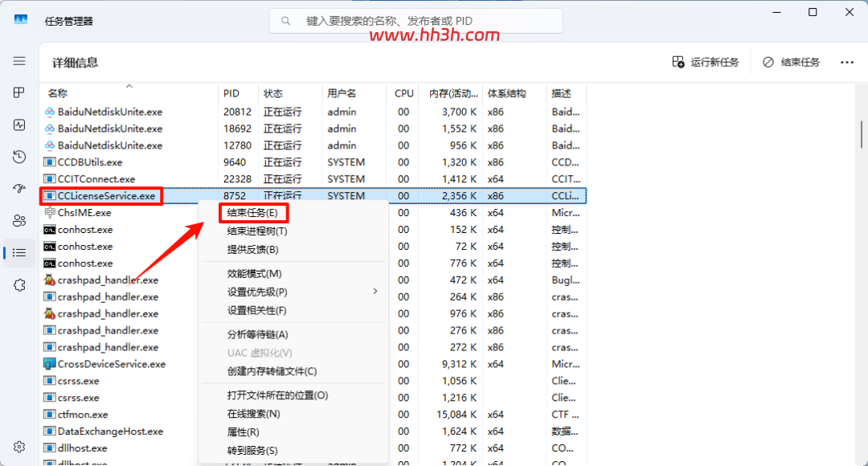
Task: Select crashpad_handler.exe row with 976 K
Action: (x=313, y=314)
